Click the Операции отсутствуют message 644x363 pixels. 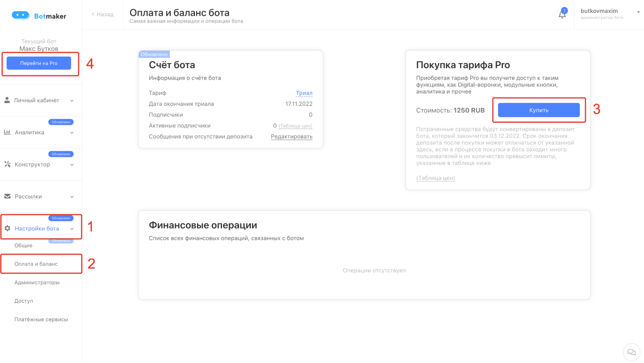coord(374,270)
